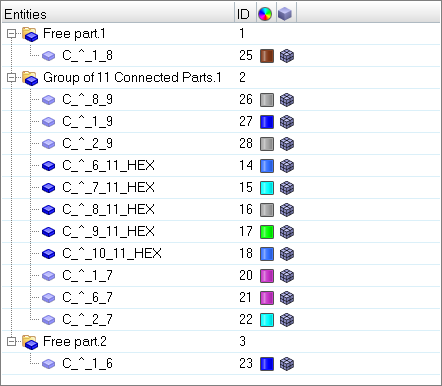
Task: Click the component icon of C_^_6_7
Action: pyautogui.click(x=49, y=298)
